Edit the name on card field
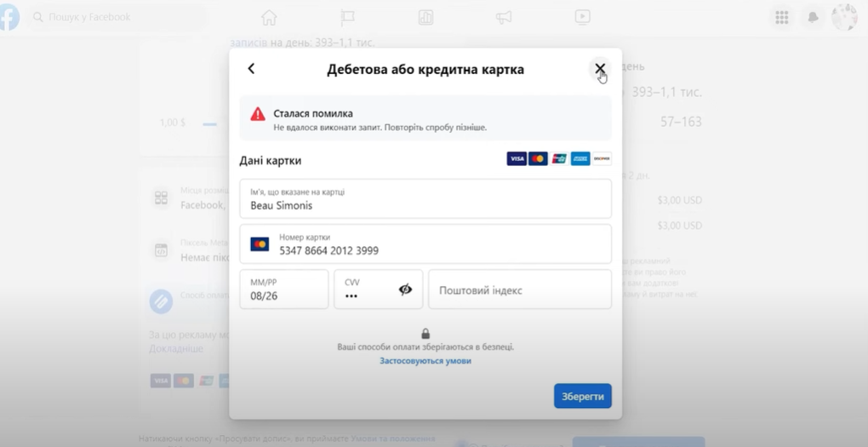This screenshot has width=868, height=447. point(425,199)
